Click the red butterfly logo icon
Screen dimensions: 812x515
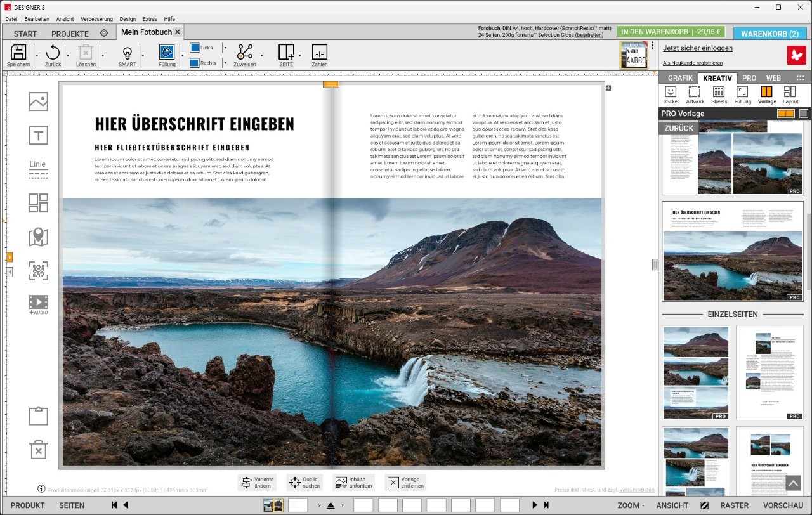pyautogui.click(x=797, y=55)
